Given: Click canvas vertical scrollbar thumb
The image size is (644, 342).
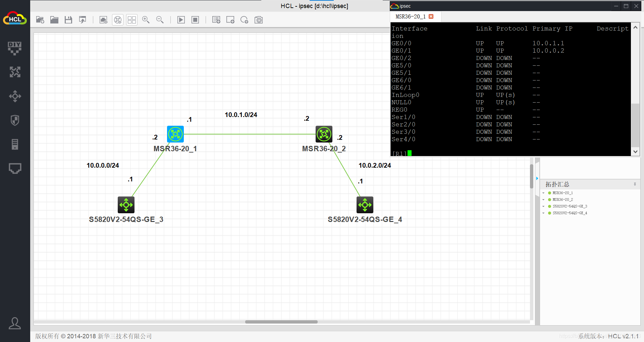Looking at the screenshot, I should (532, 176).
